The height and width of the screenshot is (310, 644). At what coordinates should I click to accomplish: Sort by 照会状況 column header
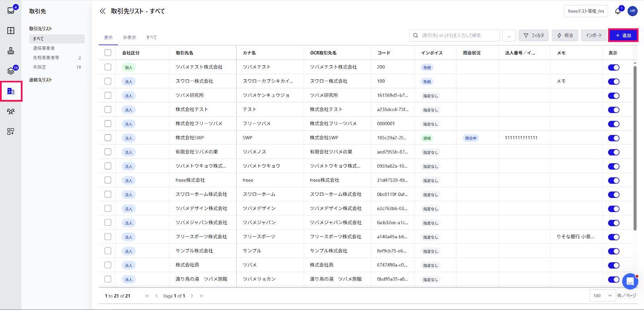coord(472,53)
